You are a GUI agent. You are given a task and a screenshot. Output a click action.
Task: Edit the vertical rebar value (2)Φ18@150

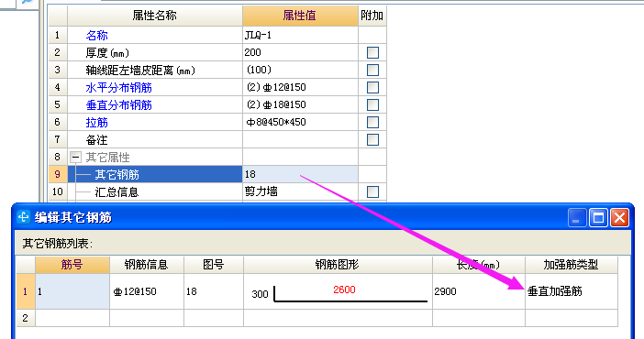[300, 104]
